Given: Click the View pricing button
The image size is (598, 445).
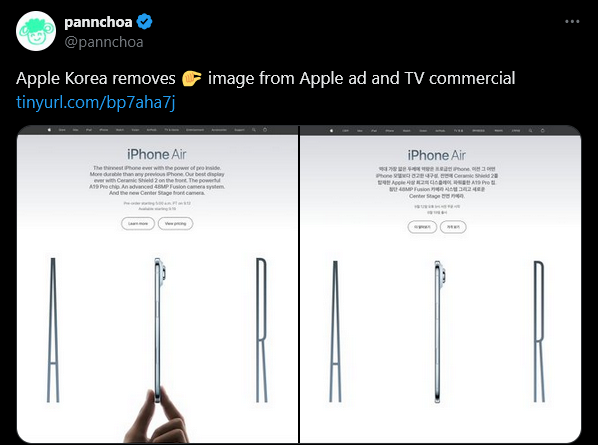Looking at the screenshot, I should pyautogui.click(x=175, y=223).
